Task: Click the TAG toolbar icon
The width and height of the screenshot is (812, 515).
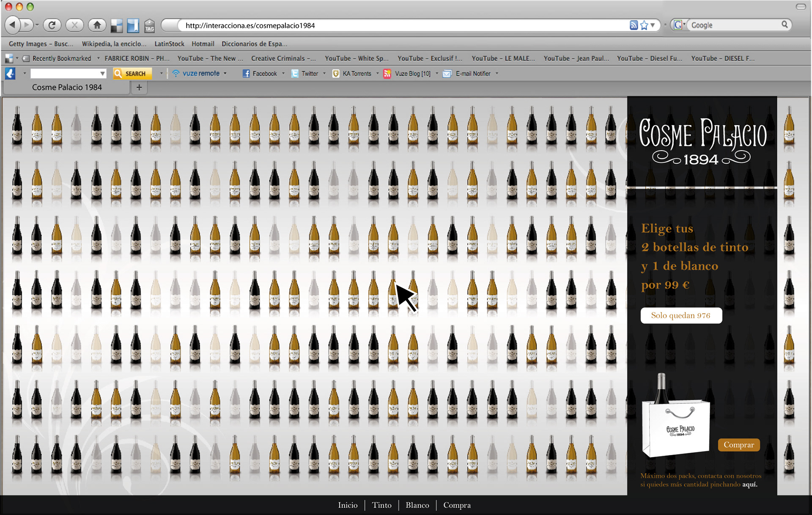Action: pos(149,26)
